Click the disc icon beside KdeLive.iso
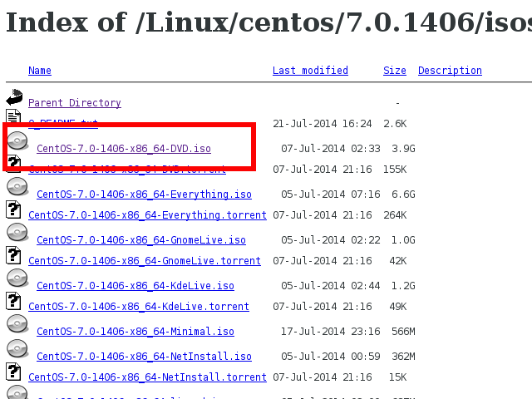The image size is (532, 399). pyautogui.click(x=17, y=278)
